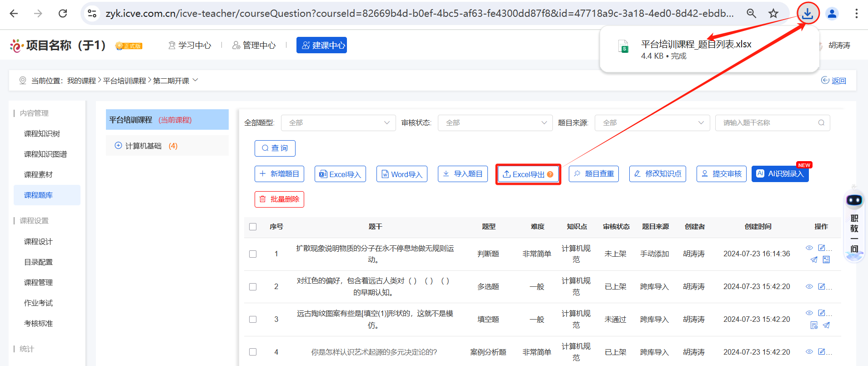Image resolution: width=868 pixels, height=366 pixels.
Task: Click the search magnifier in the question name field
Action: (x=821, y=123)
